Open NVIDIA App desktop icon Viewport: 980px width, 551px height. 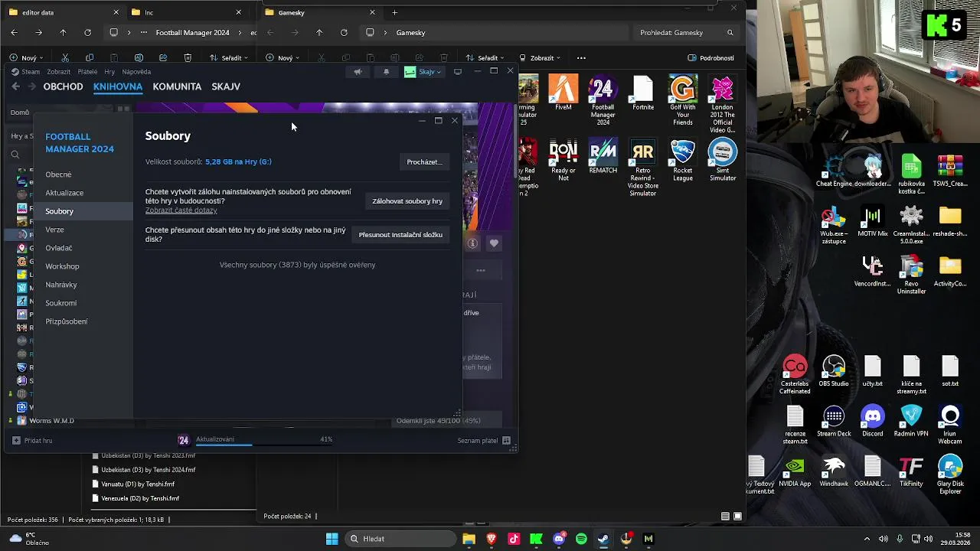(795, 472)
